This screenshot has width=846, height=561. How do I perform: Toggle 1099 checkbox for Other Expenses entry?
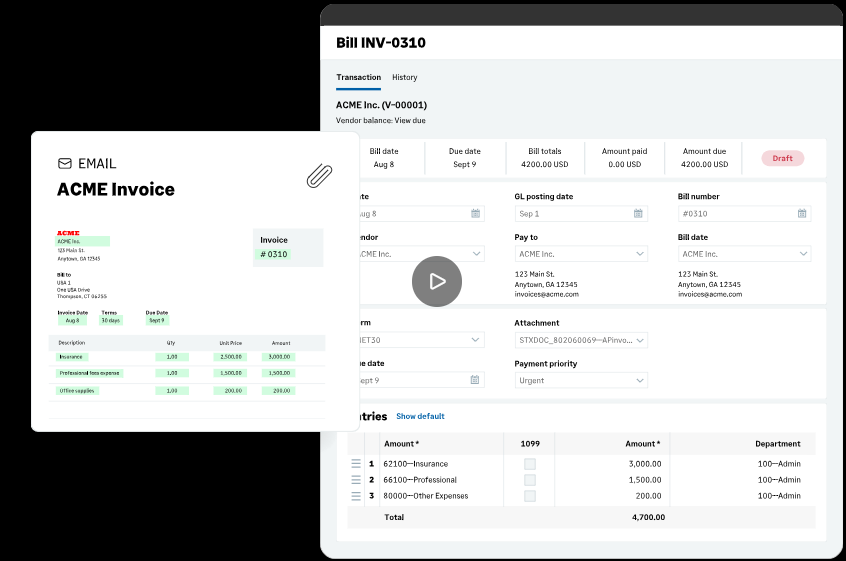(530, 496)
